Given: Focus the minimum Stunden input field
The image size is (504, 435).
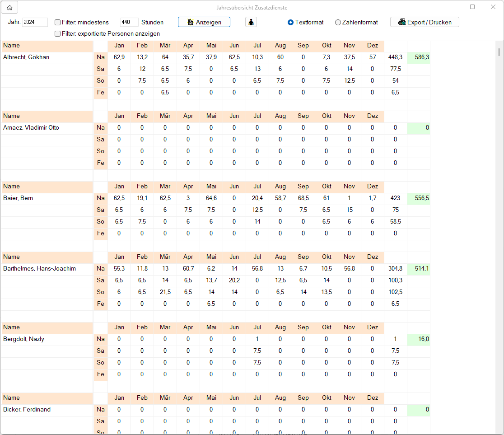Looking at the screenshot, I should click(129, 22).
